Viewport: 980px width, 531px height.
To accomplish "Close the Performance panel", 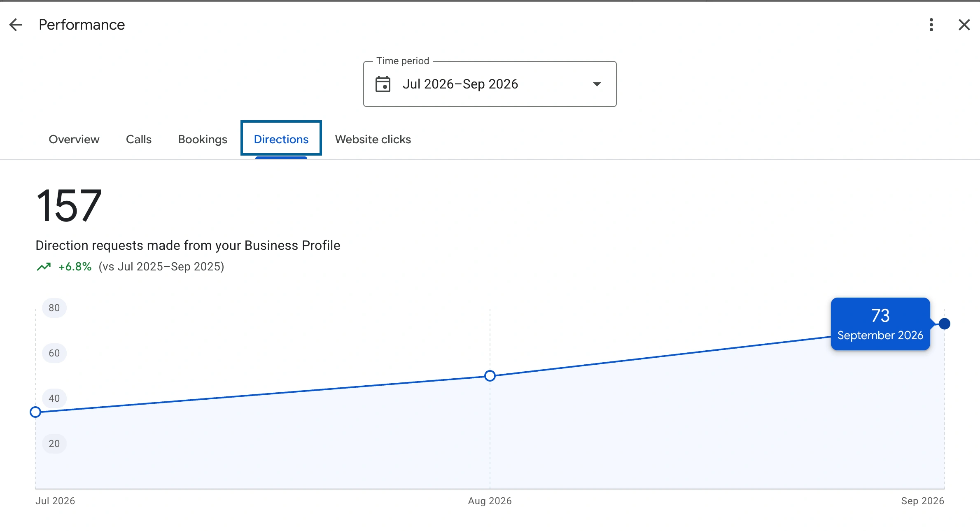I will pos(964,25).
